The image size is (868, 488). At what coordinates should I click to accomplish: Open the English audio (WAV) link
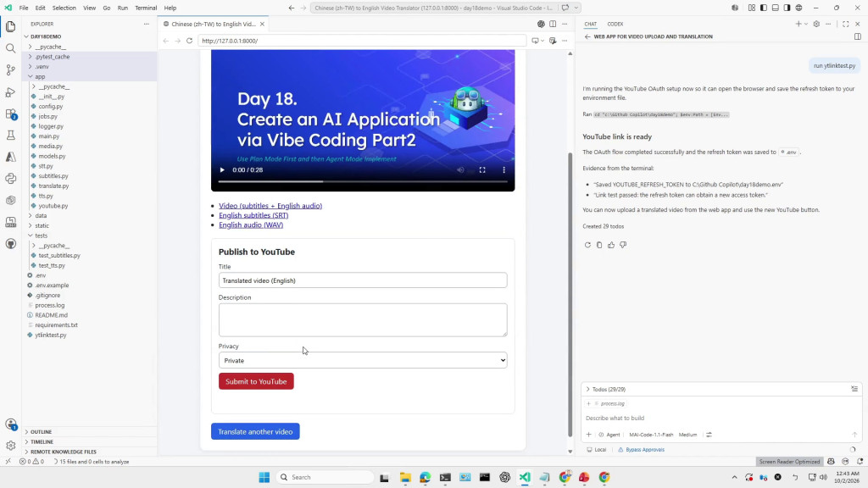(x=251, y=225)
